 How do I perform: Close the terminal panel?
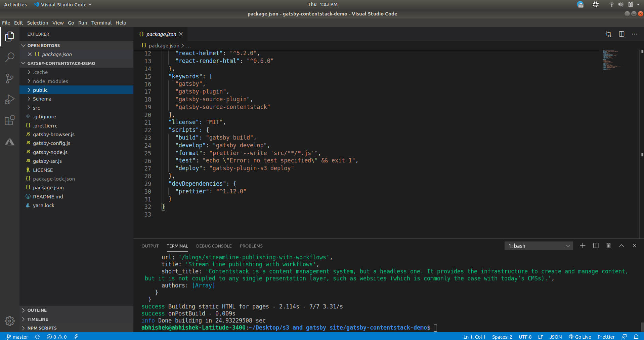point(634,246)
